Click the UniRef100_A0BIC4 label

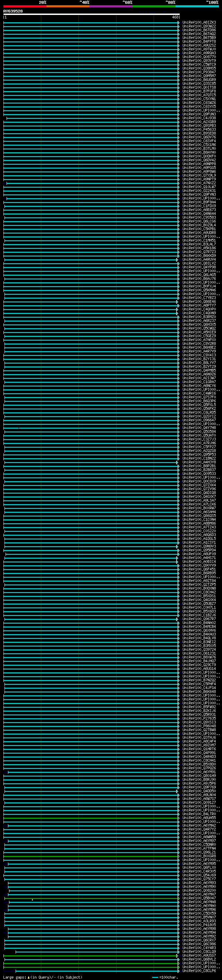(x=199, y=561)
